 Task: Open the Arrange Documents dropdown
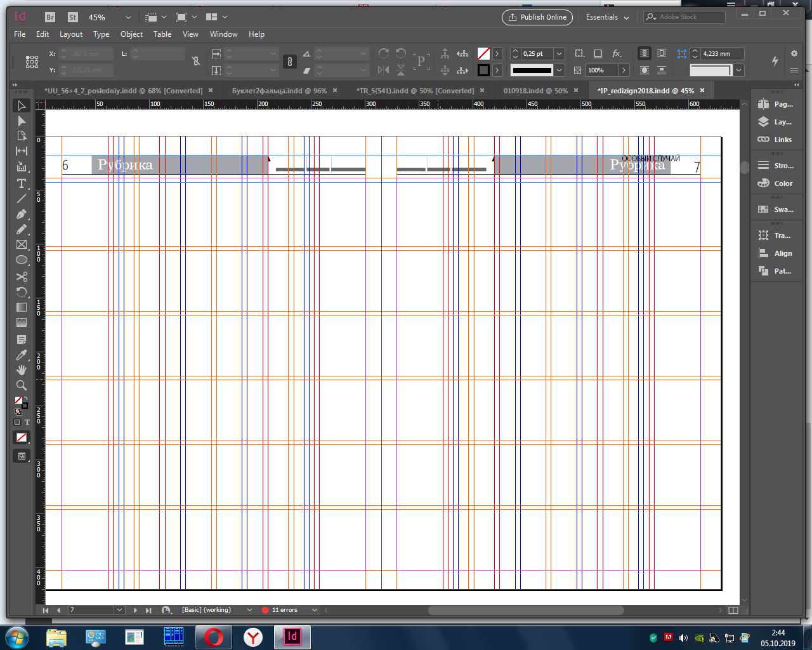pos(216,17)
